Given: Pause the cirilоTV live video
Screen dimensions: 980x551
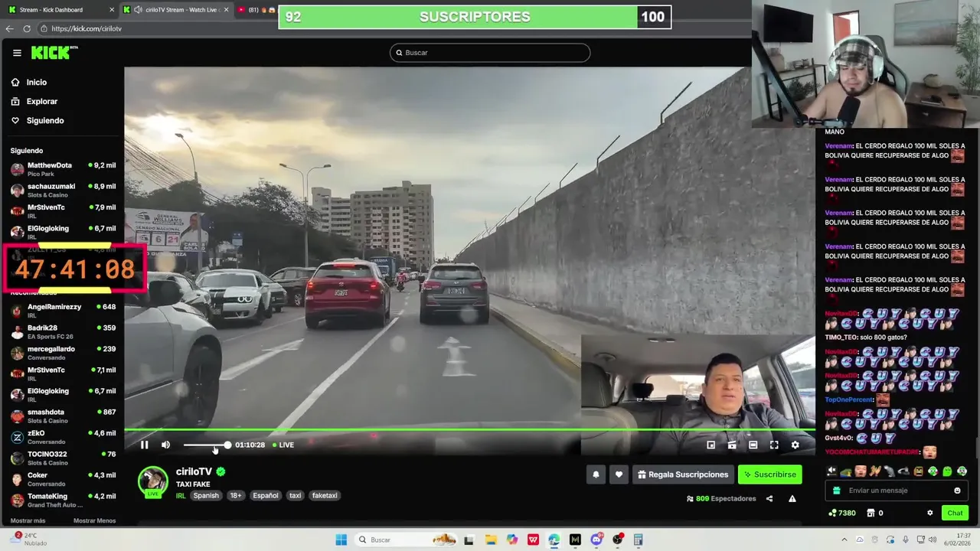Looking at the screenshot, I should (144, 445).
